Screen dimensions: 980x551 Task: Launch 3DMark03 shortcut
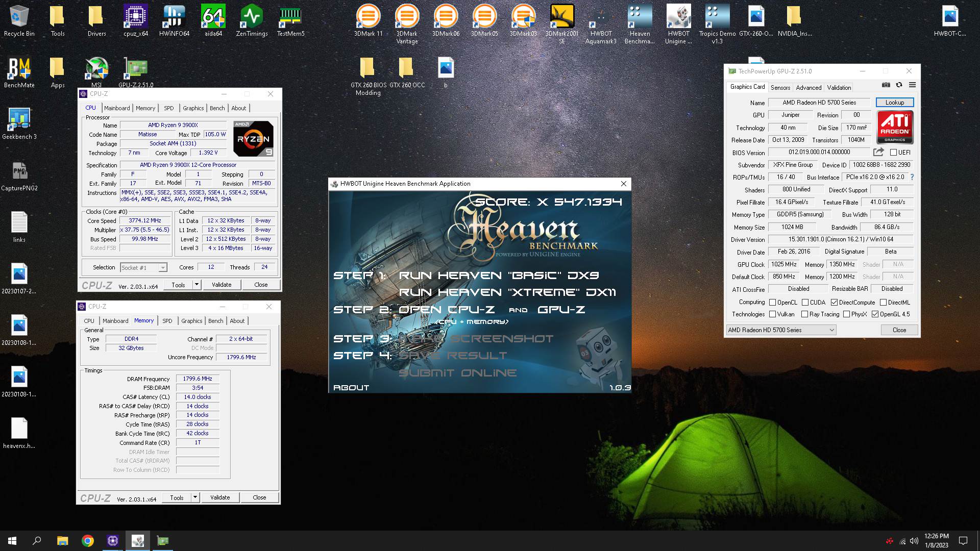click(523, 21)
